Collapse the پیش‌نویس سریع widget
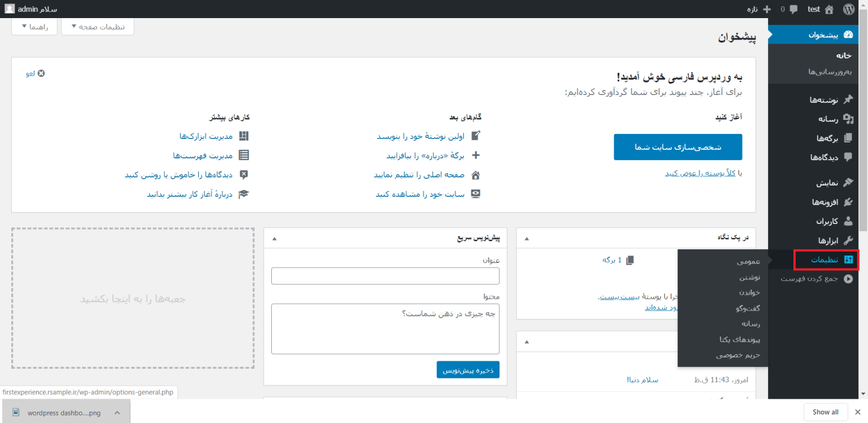 [275, 239]
